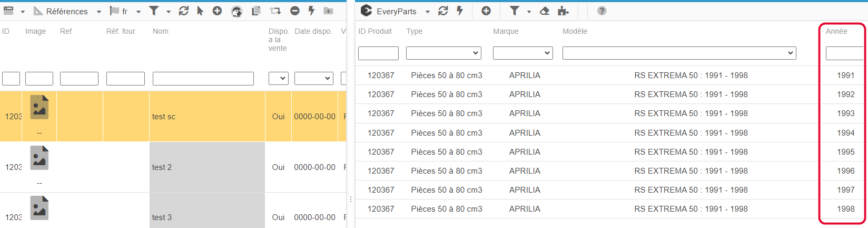Click the lightning bolt in EveryParts toolbar
The height and width of the screenshot is (228, 868).
460,11
